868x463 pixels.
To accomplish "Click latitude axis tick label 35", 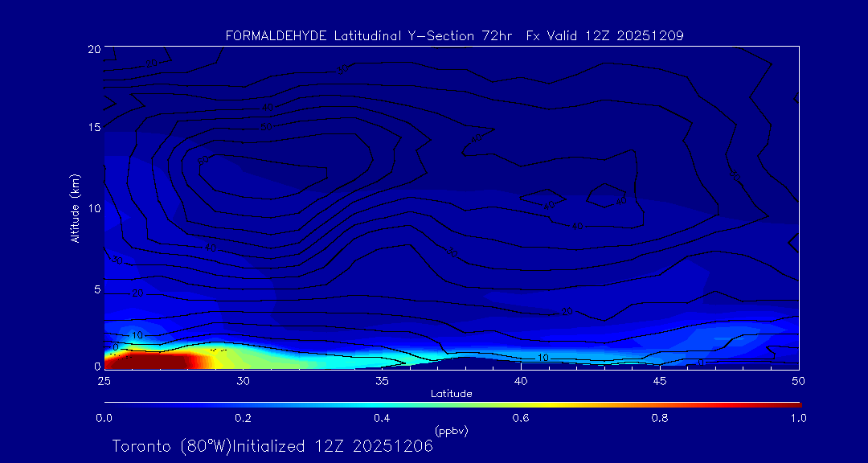I will point(382,380).
